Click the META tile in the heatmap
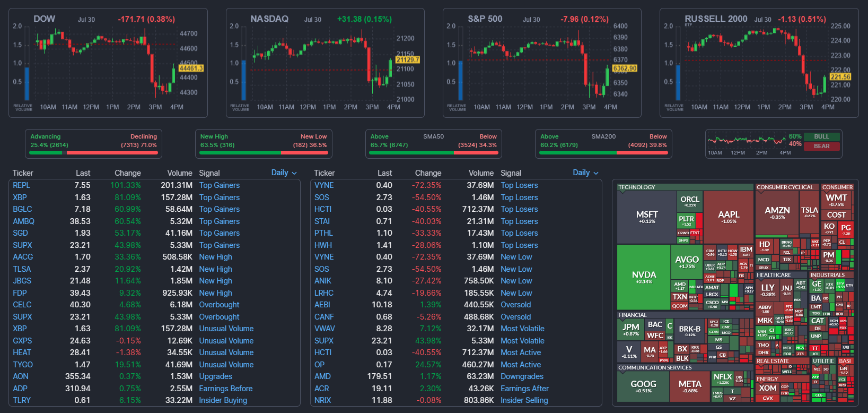Image resolution: width=868 pixels, height=413 pixels. click(690, 386)
